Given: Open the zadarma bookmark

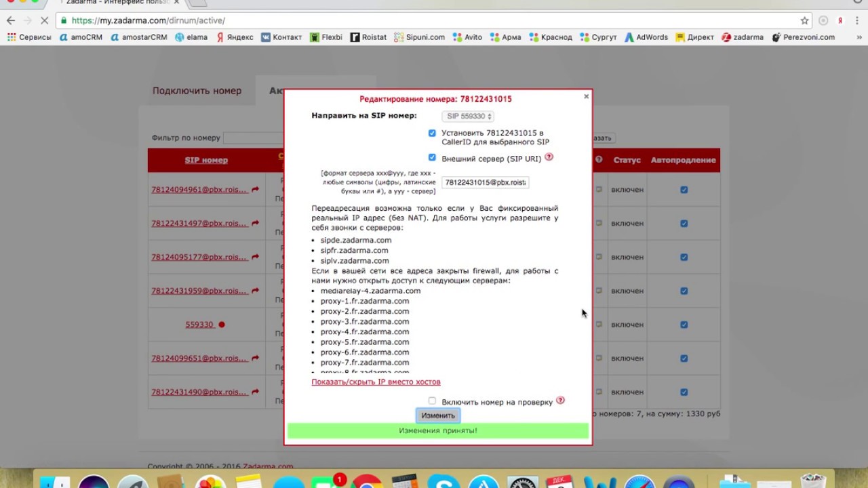Looking at the screenshot, I should pyautogui.click(x=743, y=37).
